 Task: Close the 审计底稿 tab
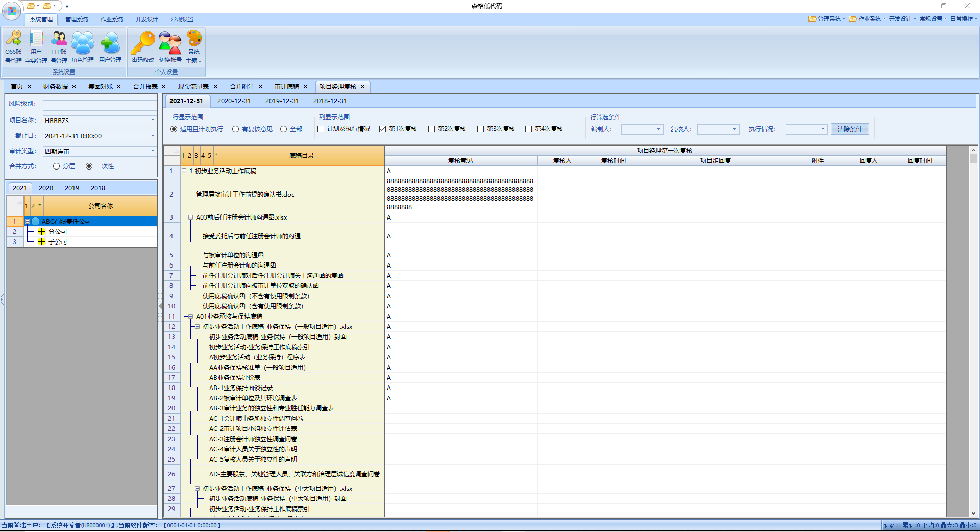coord(305,87)
